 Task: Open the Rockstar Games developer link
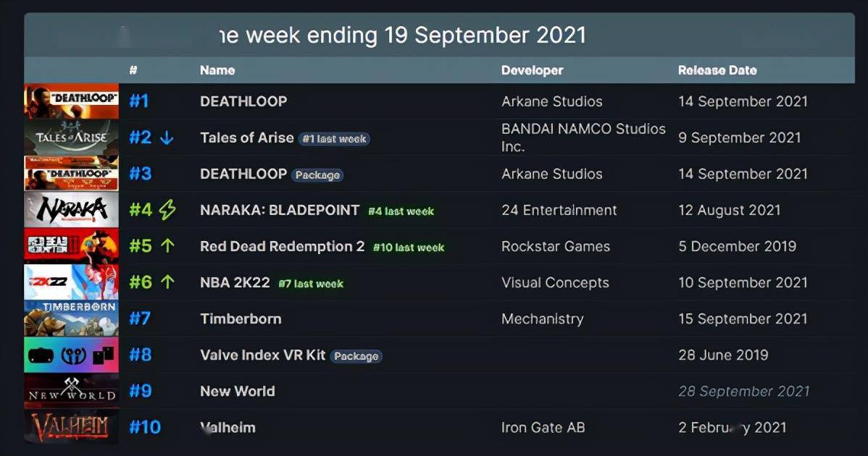point(555,246)
